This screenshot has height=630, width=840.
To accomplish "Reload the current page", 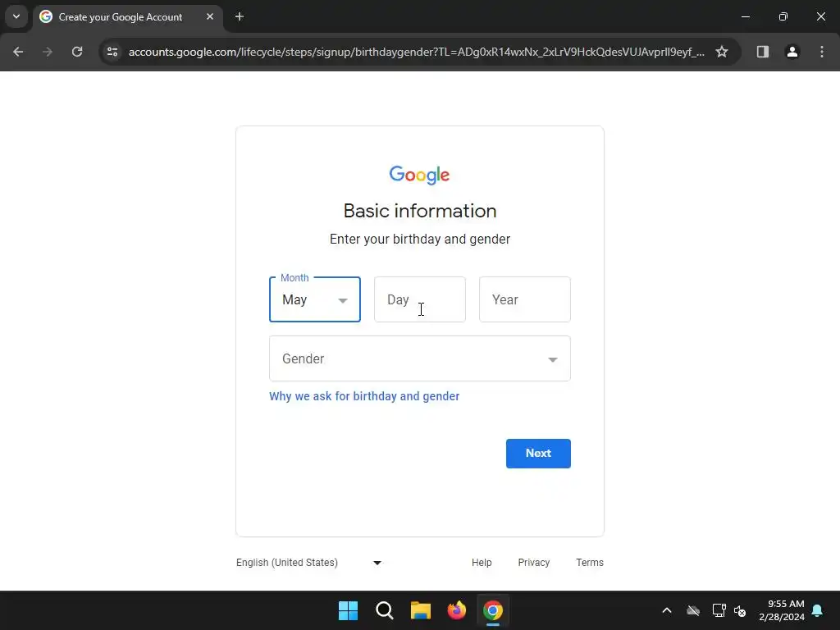I will coord(77,52).
